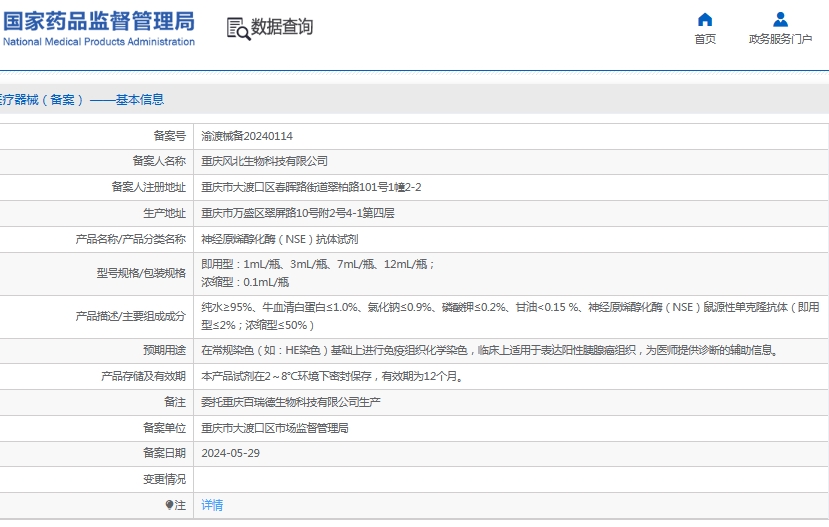Select remark 委托重庆百瑞德生物科技有限公司生产
This screenshot has height=527, width=829.
tap(291, 402)
